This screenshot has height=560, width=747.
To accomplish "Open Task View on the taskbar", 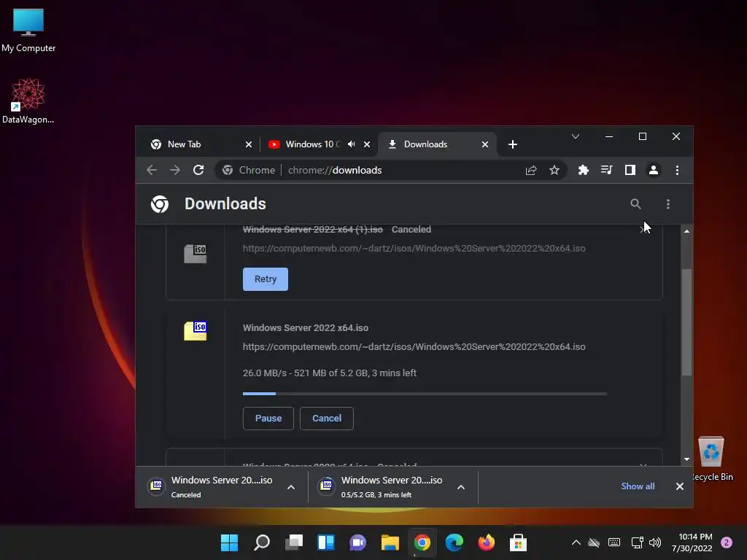I will click(x=294, y=542).
